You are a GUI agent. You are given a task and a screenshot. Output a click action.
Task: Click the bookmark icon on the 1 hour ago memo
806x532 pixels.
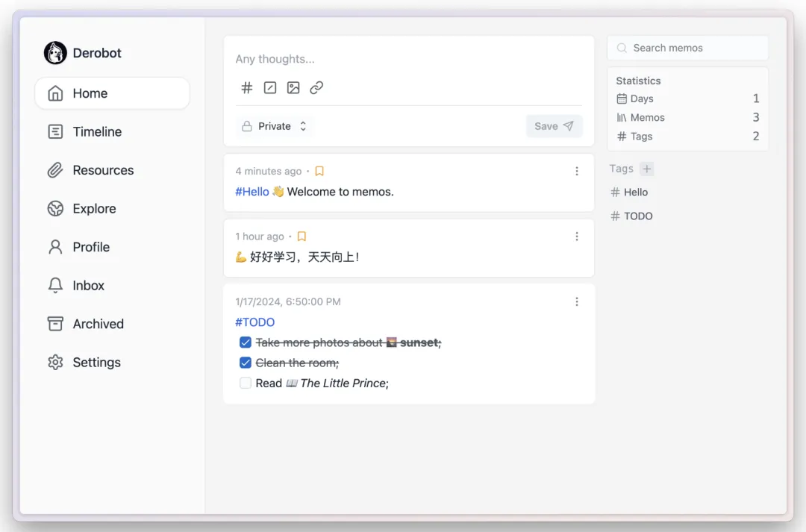pos(302,237)
